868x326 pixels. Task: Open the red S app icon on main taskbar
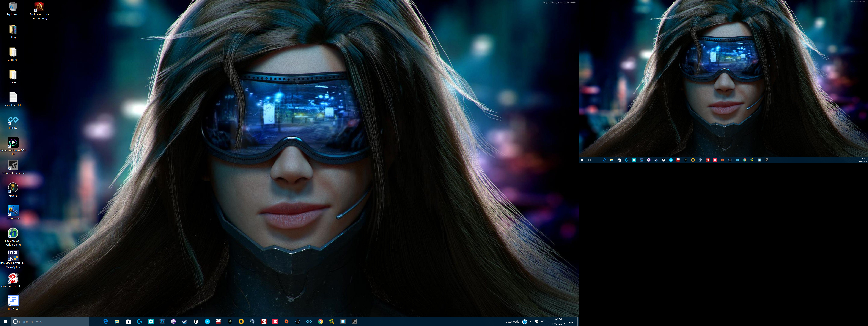pyautogui.click(x=275, y=322)
